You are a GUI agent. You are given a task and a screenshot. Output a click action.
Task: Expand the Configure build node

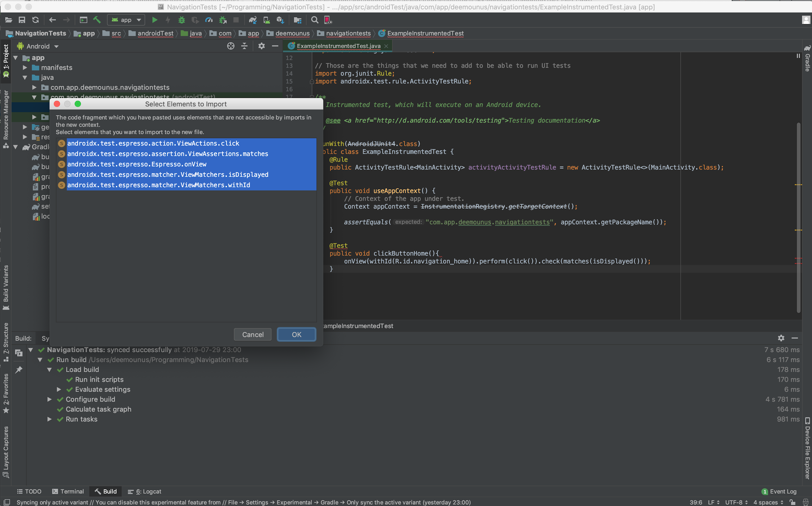click(50, 399)
